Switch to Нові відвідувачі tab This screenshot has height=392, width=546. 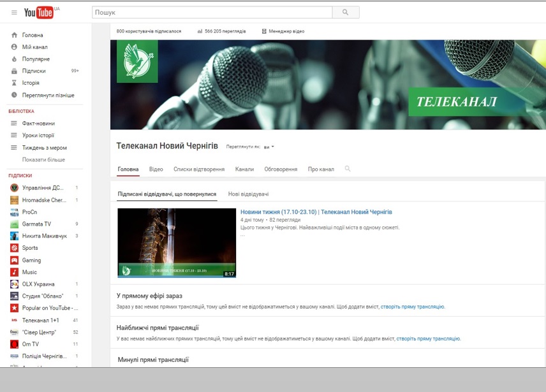coord(249,194)
